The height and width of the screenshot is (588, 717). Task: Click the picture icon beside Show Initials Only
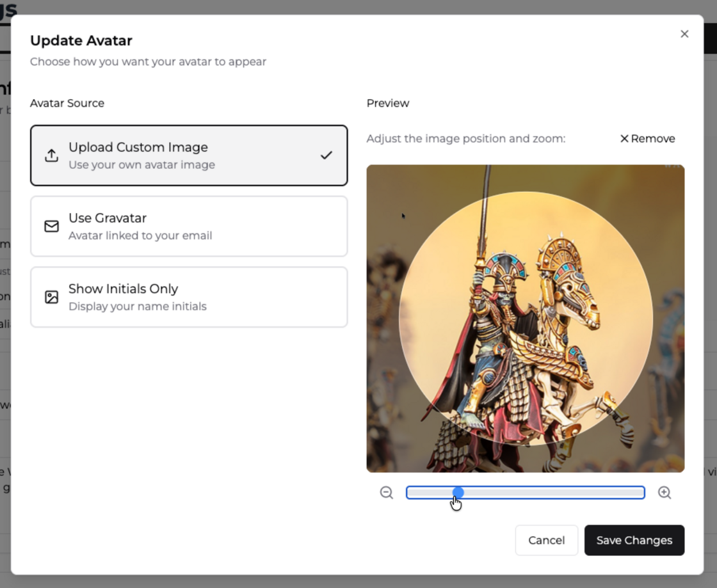click(x=52, y=296)
